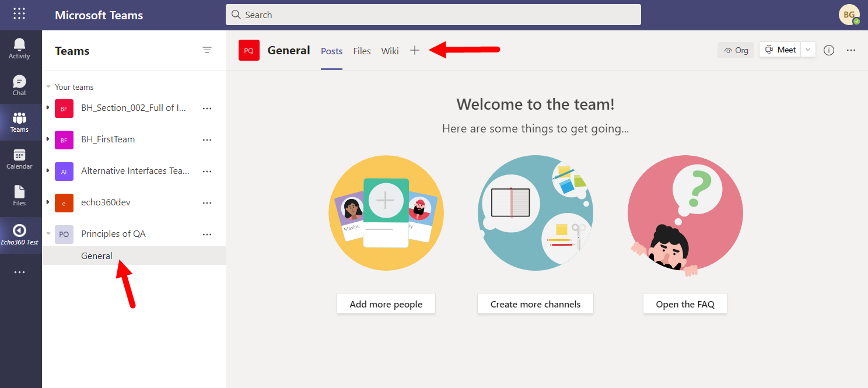
Task: Select the Teams rail icon
Action: tap(19, 123)
